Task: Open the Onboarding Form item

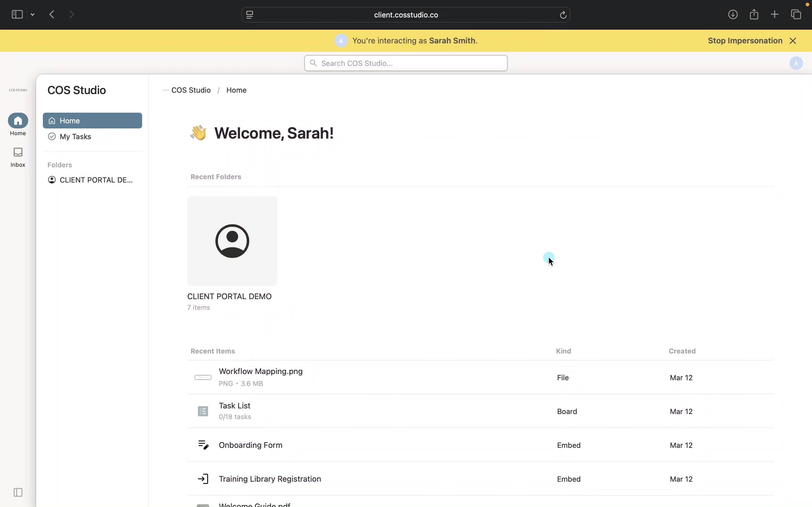Action: pyautogui.click(x=250, y=445)
